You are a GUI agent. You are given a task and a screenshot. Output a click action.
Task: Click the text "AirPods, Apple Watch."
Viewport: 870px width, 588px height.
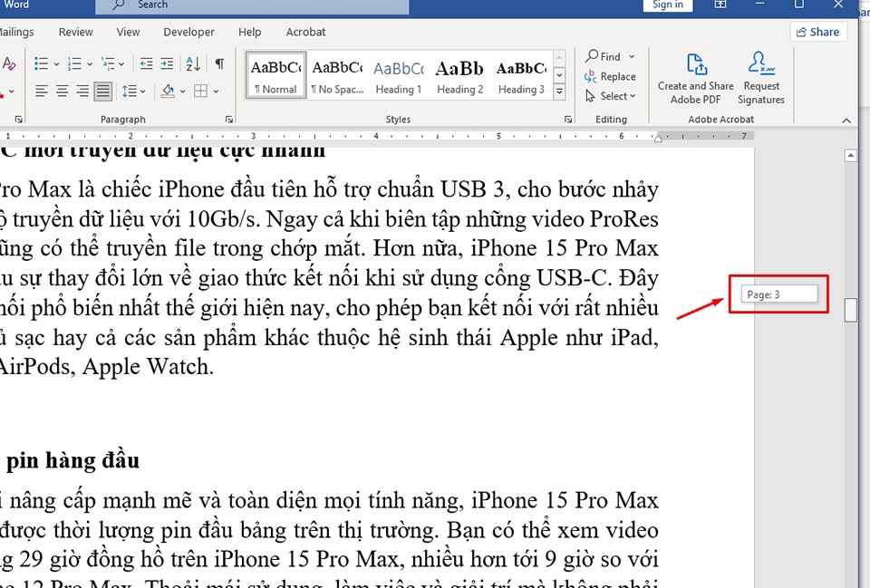106,367
